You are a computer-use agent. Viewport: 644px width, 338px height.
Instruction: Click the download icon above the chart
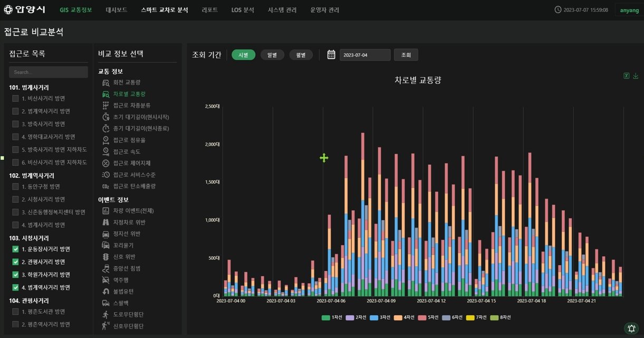click(x=636, y=76)
